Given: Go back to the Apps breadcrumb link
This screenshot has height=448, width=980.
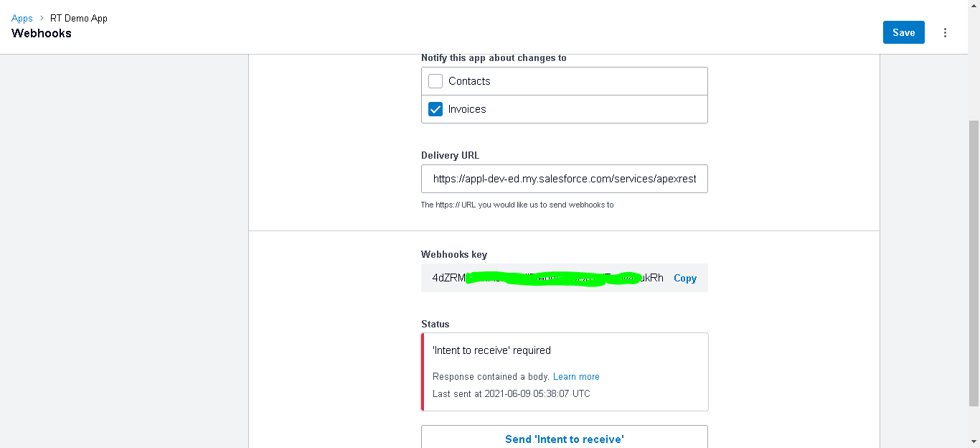Looking at the screenshot, I should point(22,19).
